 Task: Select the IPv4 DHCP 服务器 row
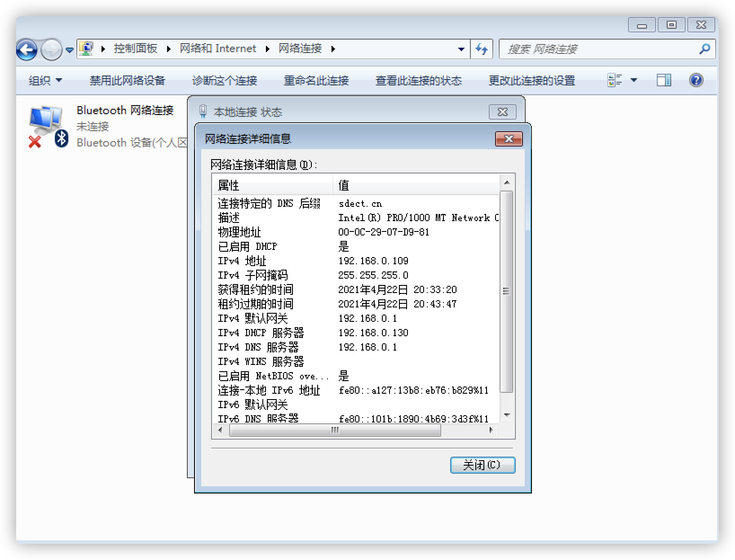(356, 333)
